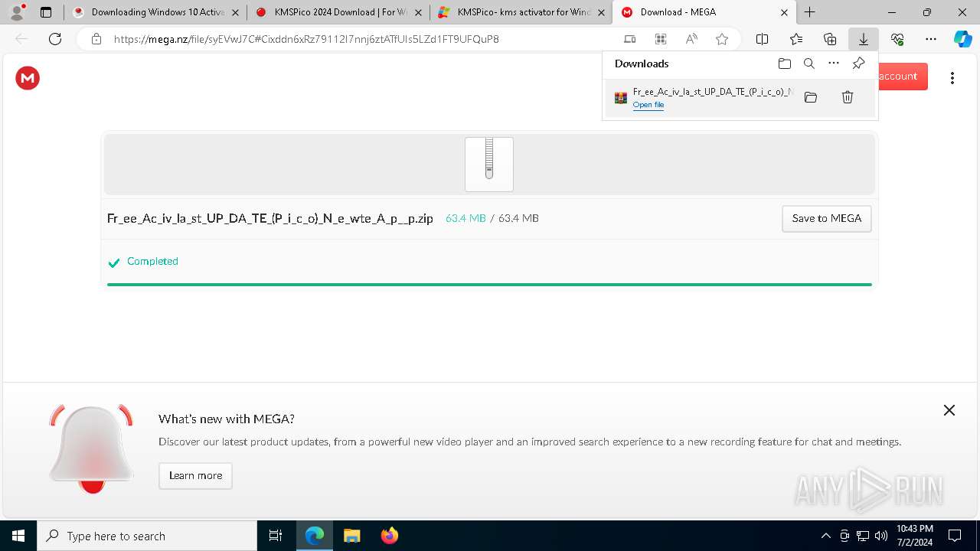Open notification center
Viewport: 980px width, 551px height.
pyautogui.click(x=955, y=536)
